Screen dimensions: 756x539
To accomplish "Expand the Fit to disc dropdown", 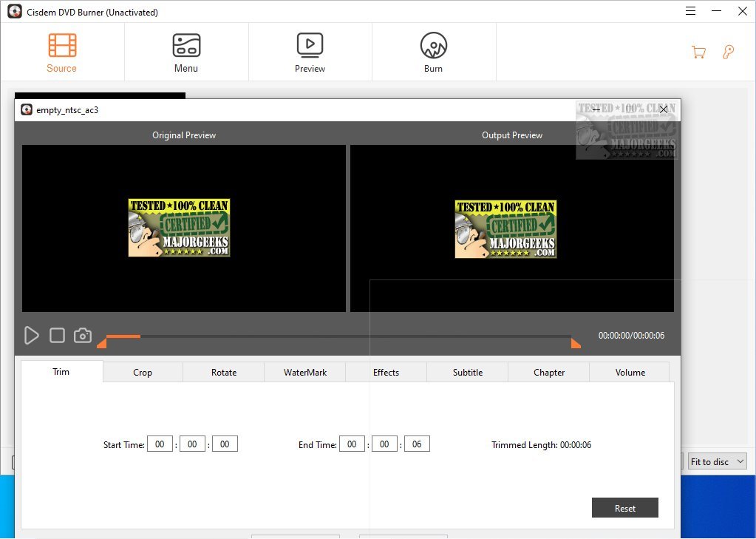I will click(718, 462).
